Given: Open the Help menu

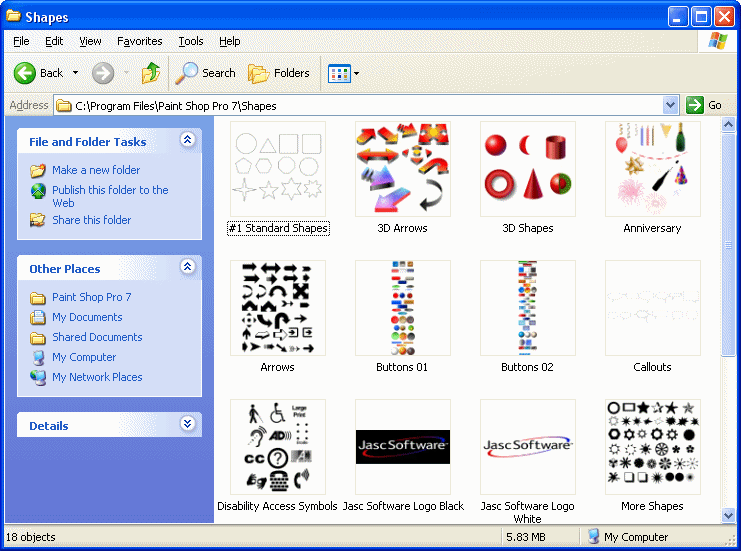Looking at the screenshot, I should coord(230,42).
